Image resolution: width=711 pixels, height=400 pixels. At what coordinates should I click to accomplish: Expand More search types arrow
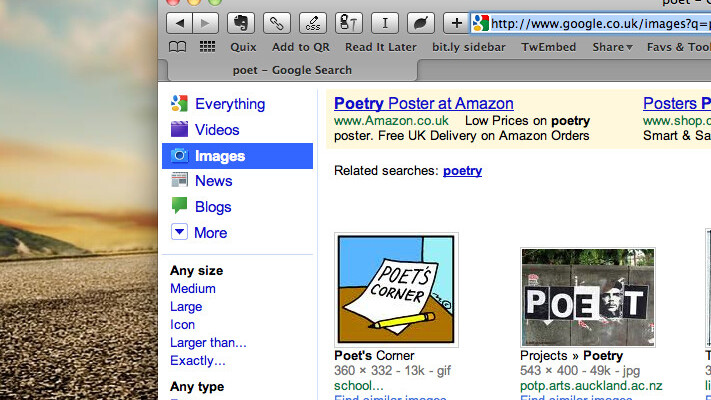click(179, 232)
